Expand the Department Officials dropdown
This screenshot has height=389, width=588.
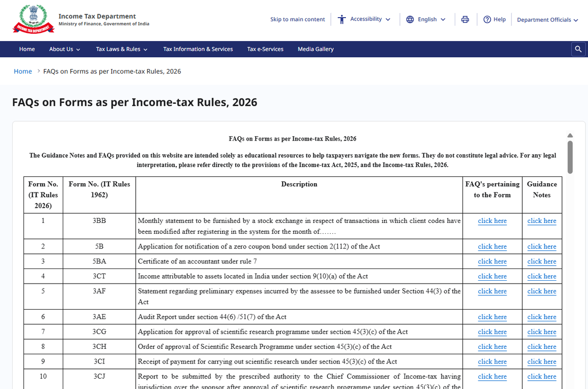pos(547,20)
